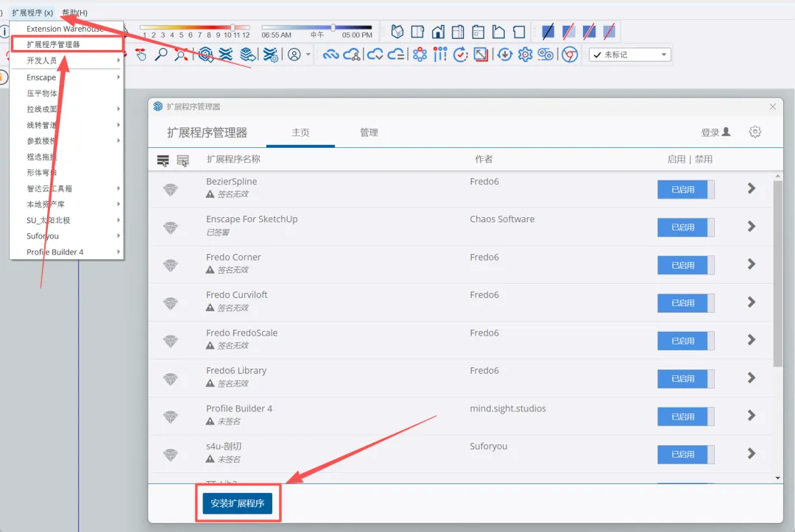Viewport: 795px width, 532px height.
Task: Click the circular download arrow icon
Action: tap(504, 54)
